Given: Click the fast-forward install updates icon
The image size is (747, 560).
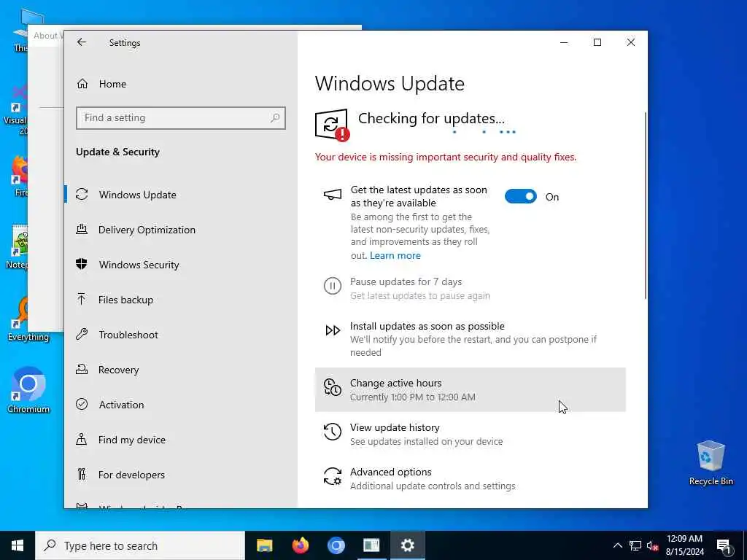Looking at the screenshot, I should click(x=333, y=330).
